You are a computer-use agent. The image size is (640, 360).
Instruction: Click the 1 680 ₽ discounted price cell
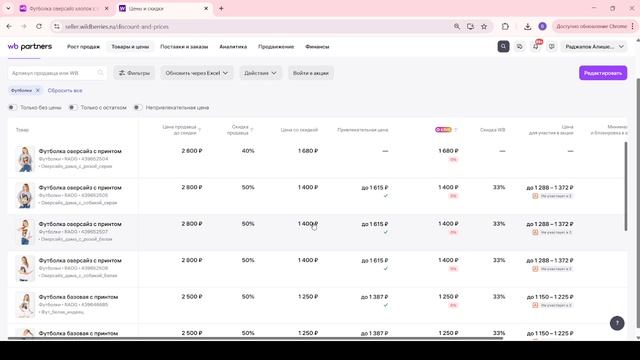click(x=308, y=151)
